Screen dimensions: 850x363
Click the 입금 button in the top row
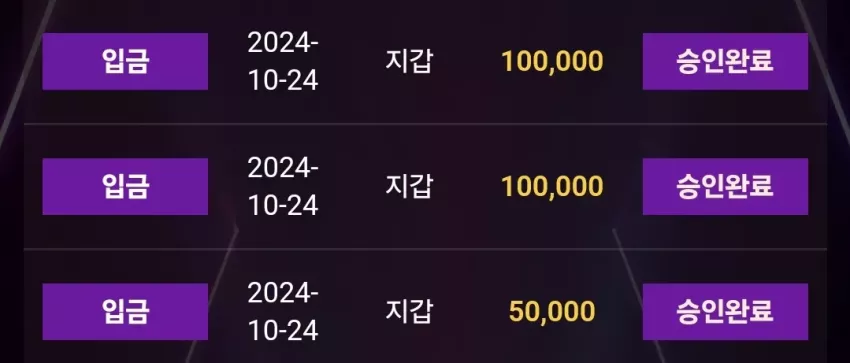125,61
